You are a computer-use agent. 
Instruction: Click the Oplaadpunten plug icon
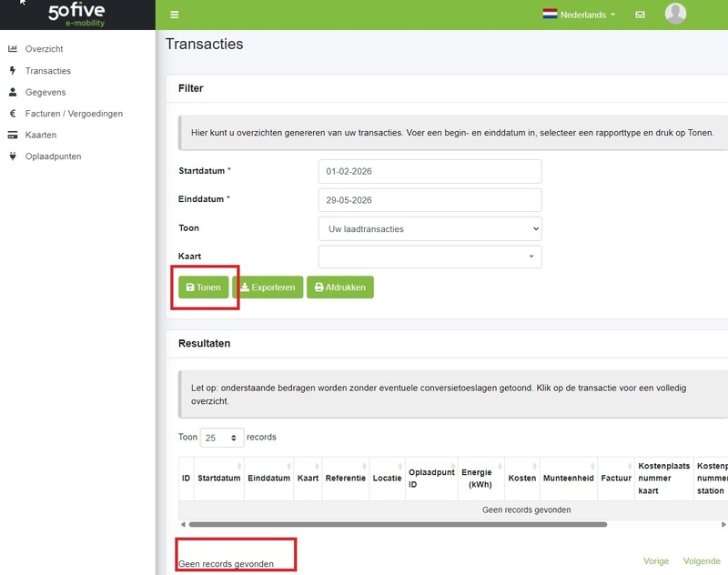pyautogui.click(x=13, y=156)
